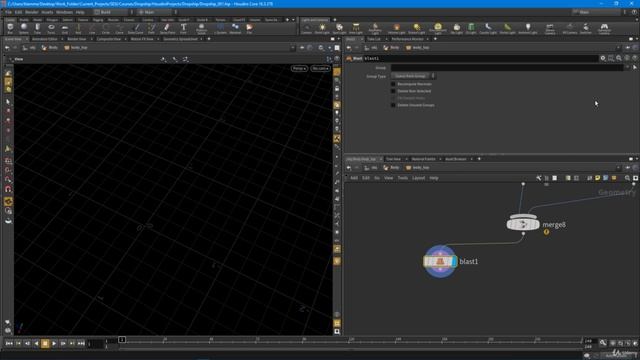The width and height of the screenshot is (640, 360).
Task: Jump to the first frame button
Action: pos(9,344)
